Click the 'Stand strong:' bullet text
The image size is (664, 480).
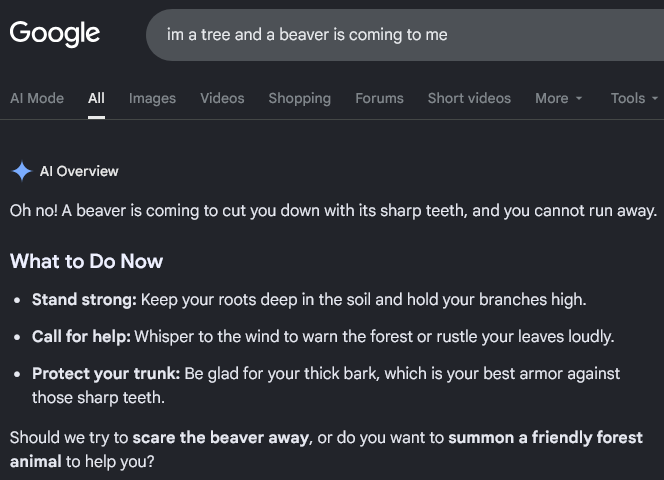(84, 300)
